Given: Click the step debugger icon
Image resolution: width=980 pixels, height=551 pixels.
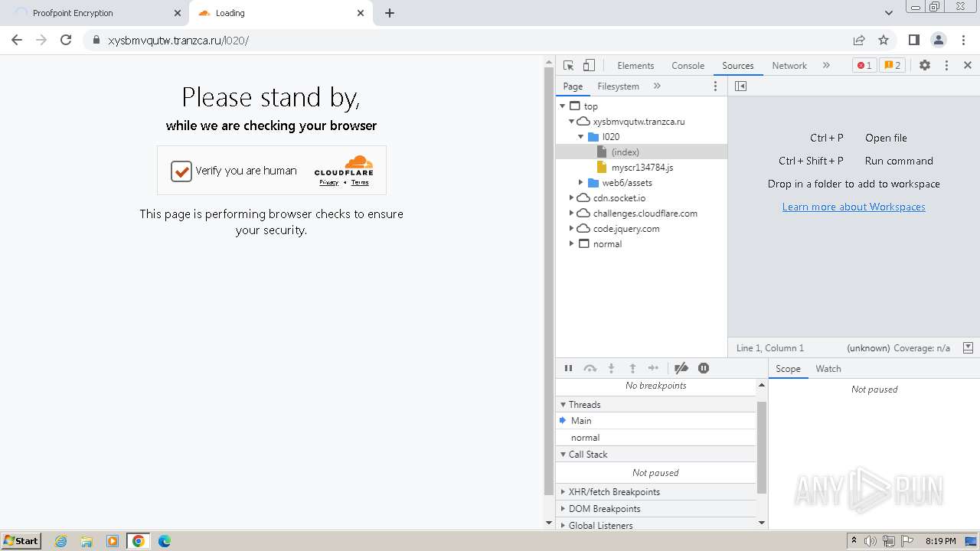Looking at the screenshot, I should [653, 368].
